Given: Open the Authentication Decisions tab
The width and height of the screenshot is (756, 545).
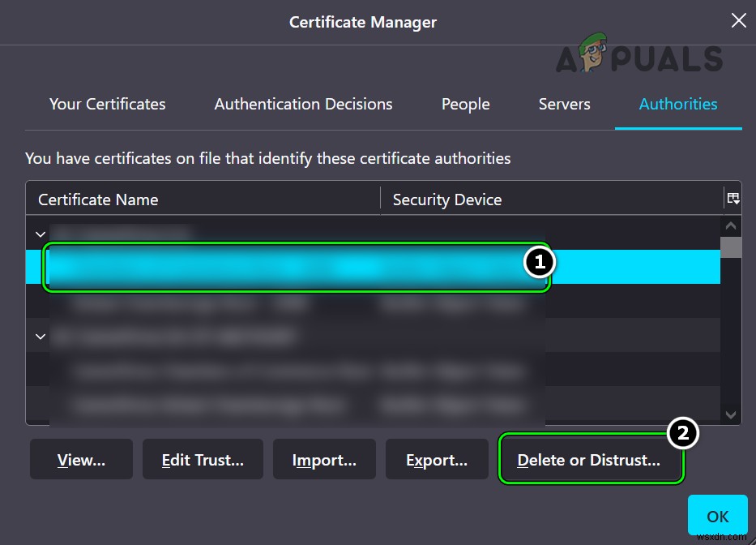Looking at the screenshot, I should [x=303, y=104].
